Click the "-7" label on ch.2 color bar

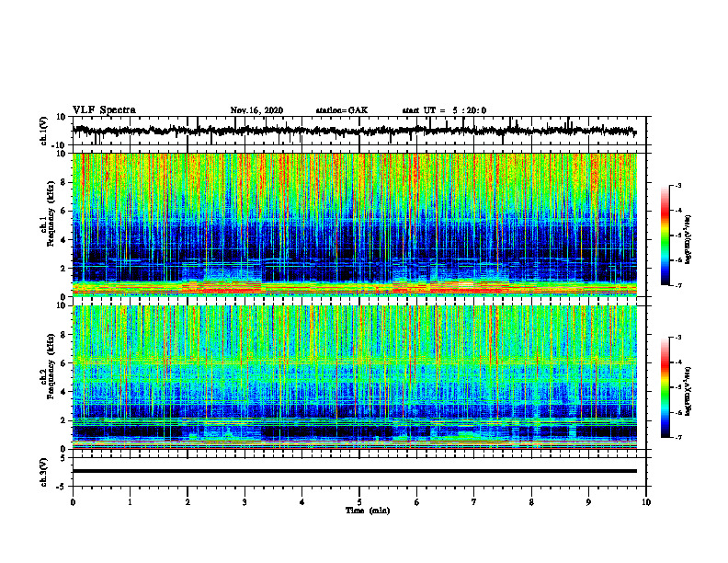pos(678,437)
